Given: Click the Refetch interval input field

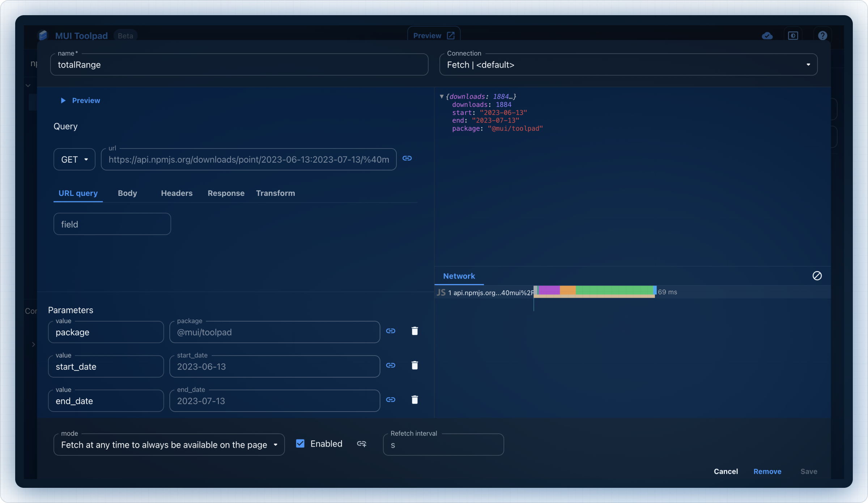Looking at the screenshot, I should point(443,444).
